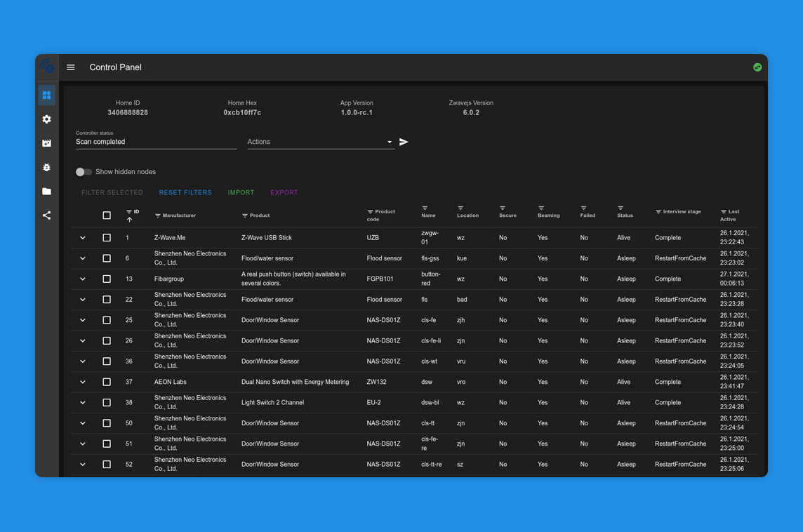Open the Scenes icon in sidebar

tap(46, 143)
